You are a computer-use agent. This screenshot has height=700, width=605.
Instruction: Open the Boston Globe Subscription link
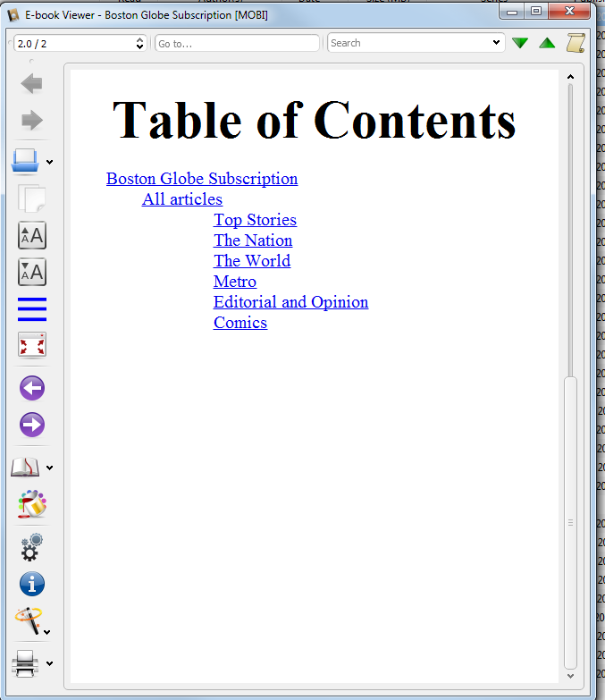point(202,179)
